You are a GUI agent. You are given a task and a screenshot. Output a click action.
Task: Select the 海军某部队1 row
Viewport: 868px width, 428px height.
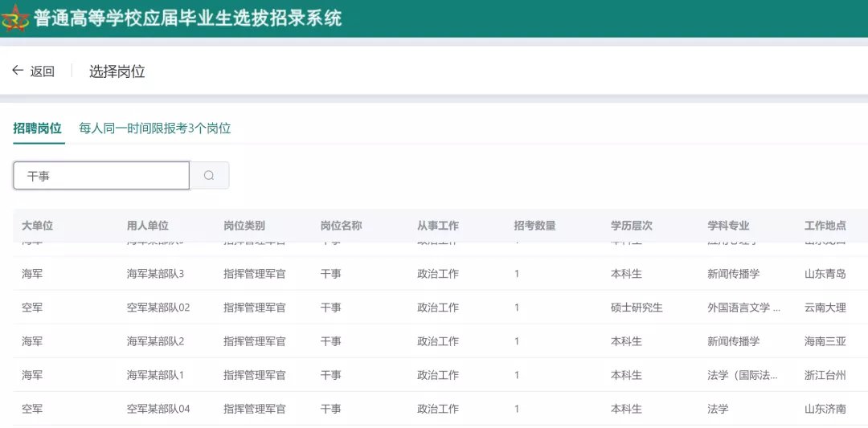click(440, 375)
